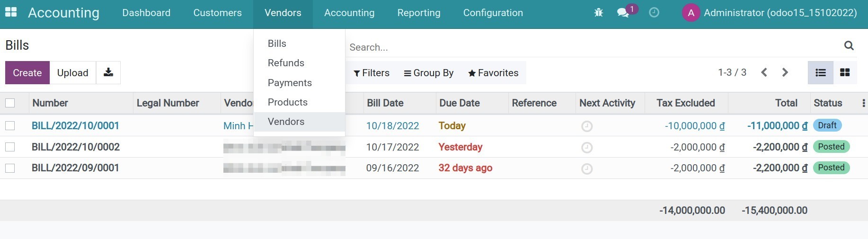Open the activities clock icon in navbar
868x239 pixels.
point(654,13)
